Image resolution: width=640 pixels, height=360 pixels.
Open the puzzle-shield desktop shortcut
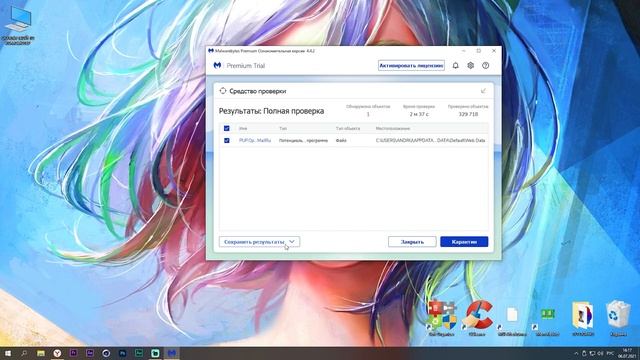pos(442,318)
